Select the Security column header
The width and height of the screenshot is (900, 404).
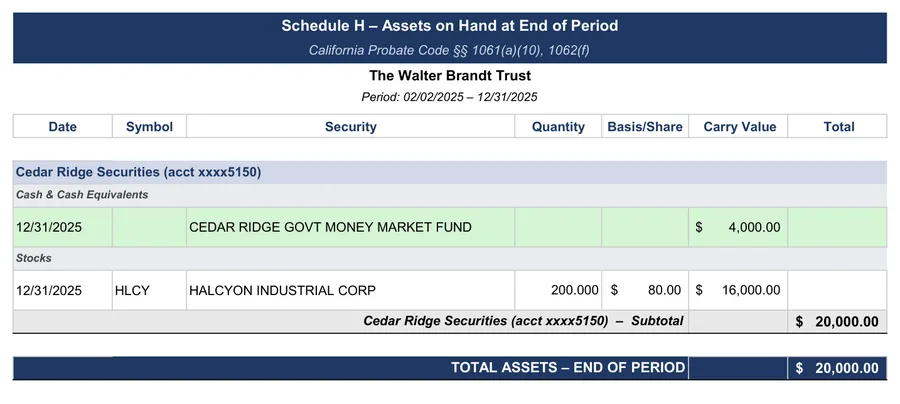(351, 126)
